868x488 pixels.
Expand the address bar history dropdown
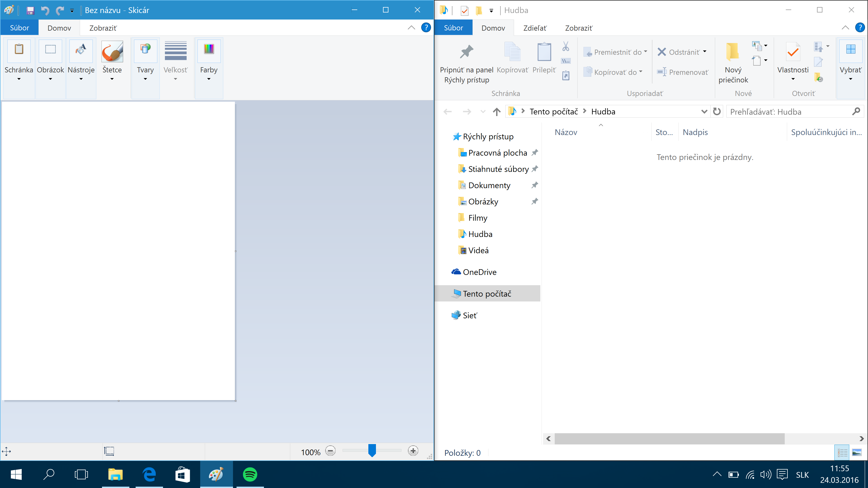[x=704, y=111]
